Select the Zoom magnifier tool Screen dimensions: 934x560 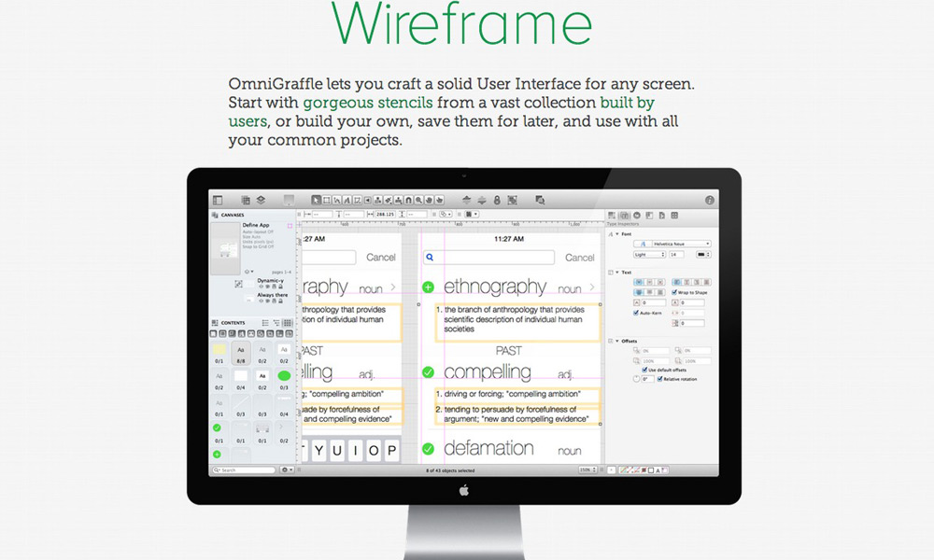pos(418,201)
